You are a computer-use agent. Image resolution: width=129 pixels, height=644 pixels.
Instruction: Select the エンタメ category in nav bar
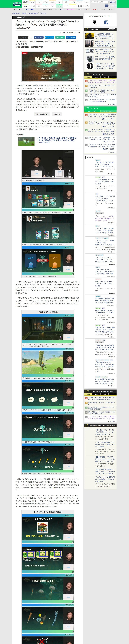[87, 9]
